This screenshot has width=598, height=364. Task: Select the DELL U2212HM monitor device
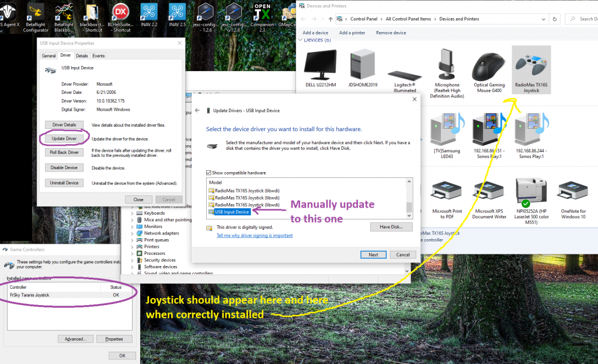(x=321, y=68)
